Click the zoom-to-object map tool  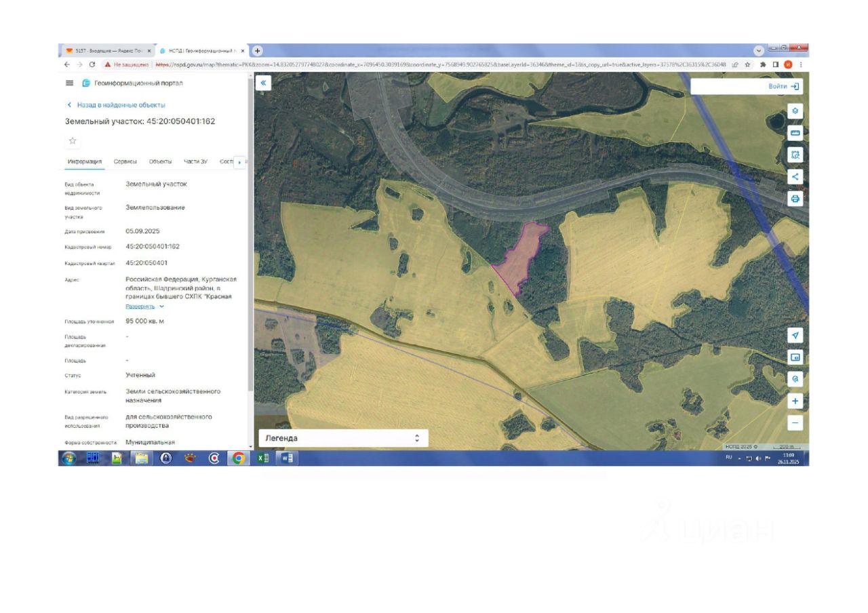[x=795, y=379]
